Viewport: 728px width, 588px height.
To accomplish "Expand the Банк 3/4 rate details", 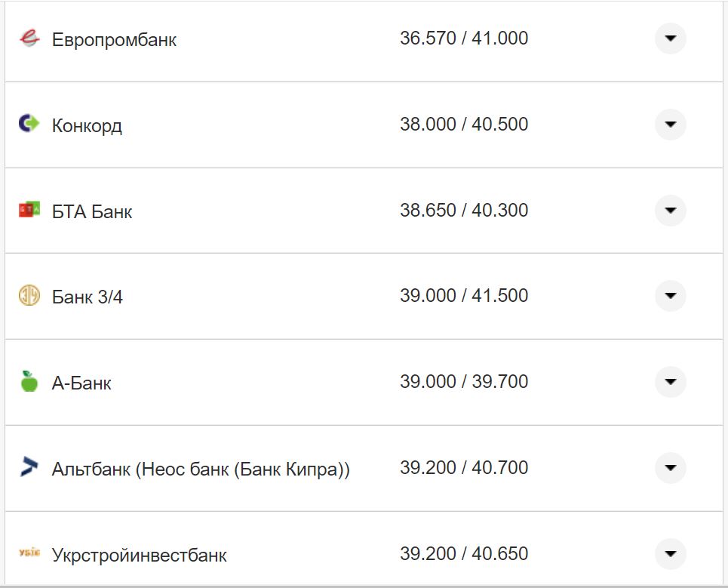I will [670, 296].
